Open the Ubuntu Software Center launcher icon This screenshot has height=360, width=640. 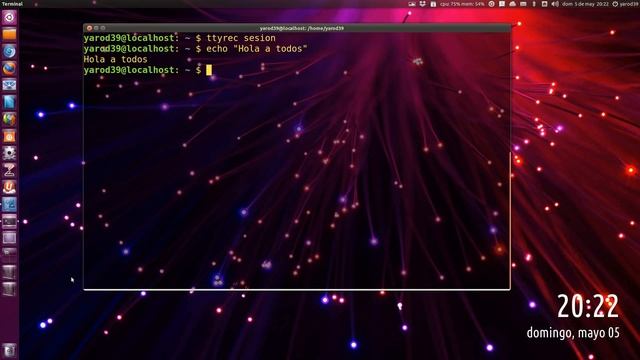point(9,136)
